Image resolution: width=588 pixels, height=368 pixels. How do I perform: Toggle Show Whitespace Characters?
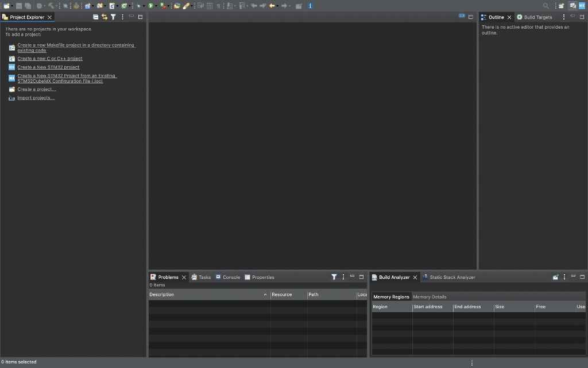(x=217, y=6)
